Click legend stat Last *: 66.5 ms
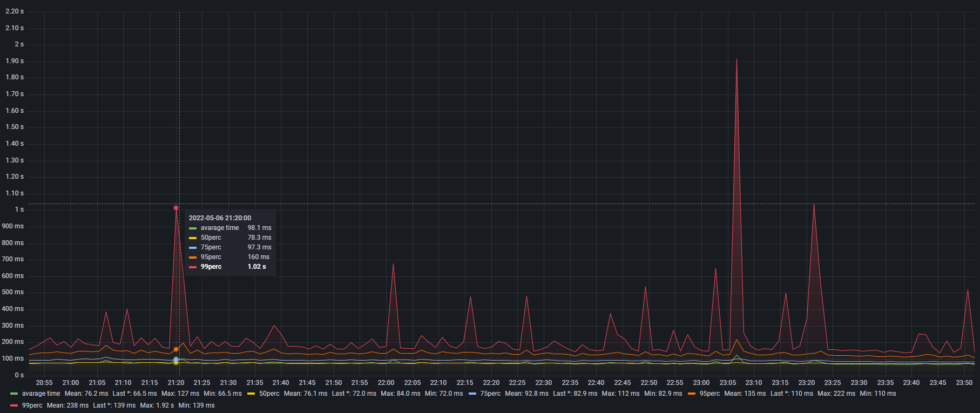 (134, 394)
